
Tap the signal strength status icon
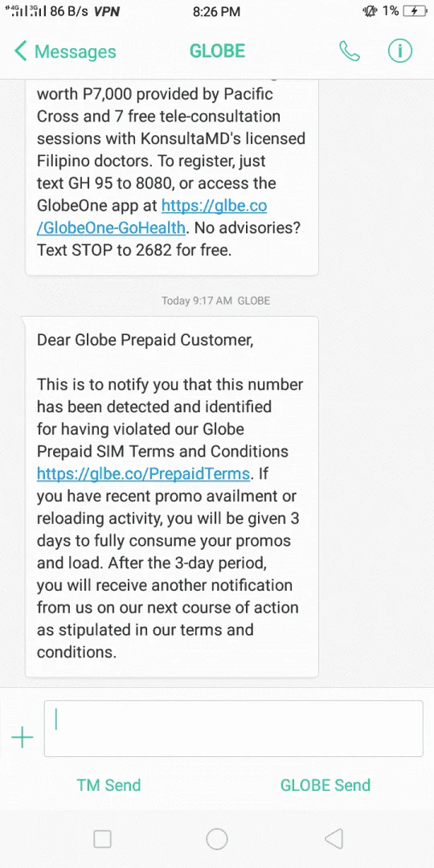[26, 10]
